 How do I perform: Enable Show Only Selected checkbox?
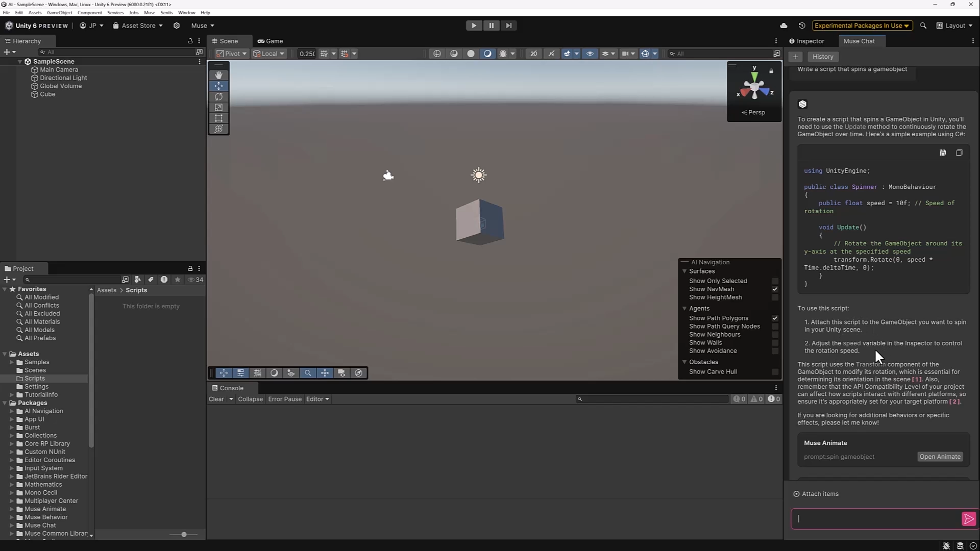point(775,281)
